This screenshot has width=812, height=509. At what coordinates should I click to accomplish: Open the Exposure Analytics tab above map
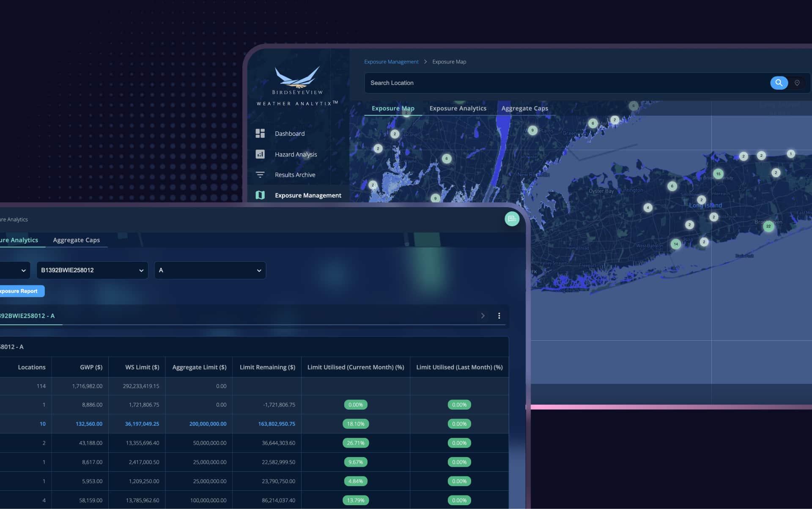coord(458,108)
